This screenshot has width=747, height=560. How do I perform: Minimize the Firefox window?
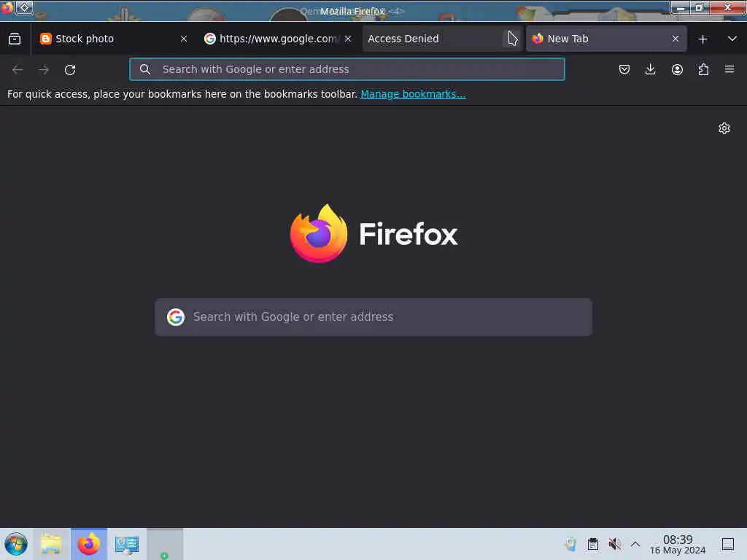point(681,7)
